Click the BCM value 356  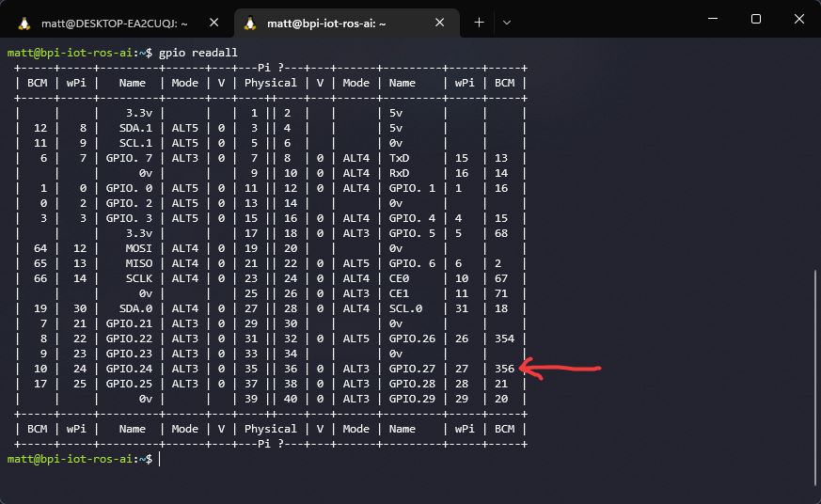click(x=504, y=369)
